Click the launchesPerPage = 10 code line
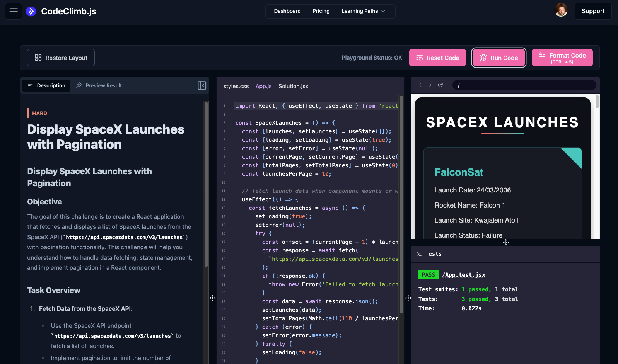The width and height of the screenshot is (618, 364). click(x=287, y=174)
